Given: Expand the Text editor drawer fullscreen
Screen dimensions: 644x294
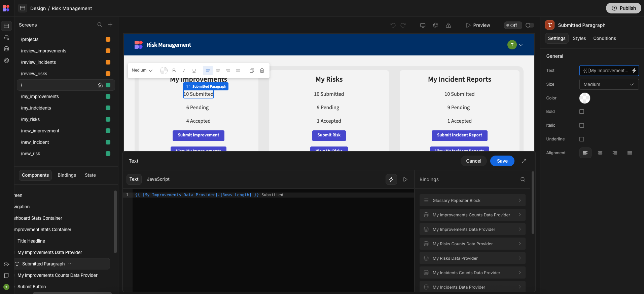Looking at the screenshot, I should coord(524,161).
